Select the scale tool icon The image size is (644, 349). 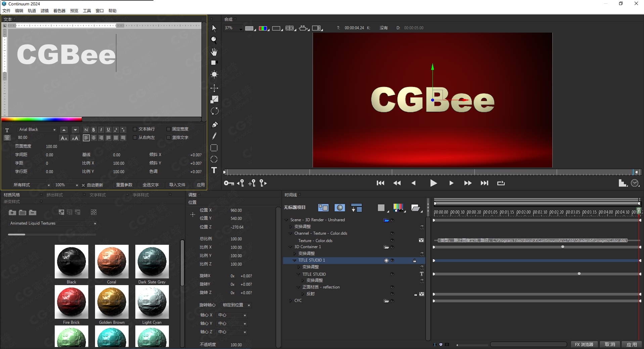point(214,100)
